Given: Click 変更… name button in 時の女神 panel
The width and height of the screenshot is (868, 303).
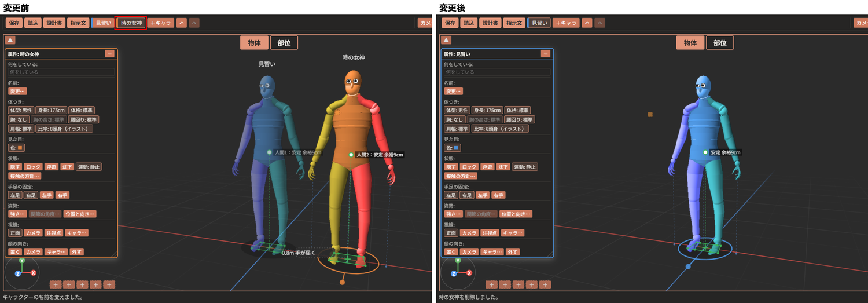Looking at the screenshot, I should 17,91.
